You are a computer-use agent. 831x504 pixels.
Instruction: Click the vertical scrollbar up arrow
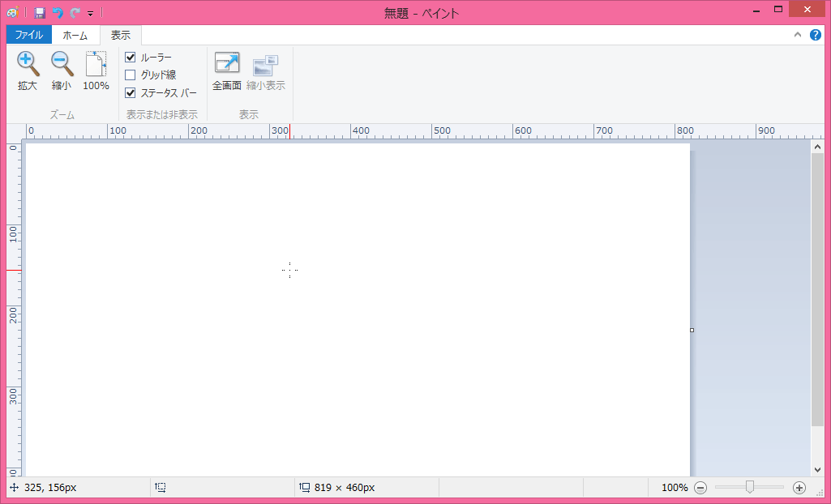(x=817, y=147)
